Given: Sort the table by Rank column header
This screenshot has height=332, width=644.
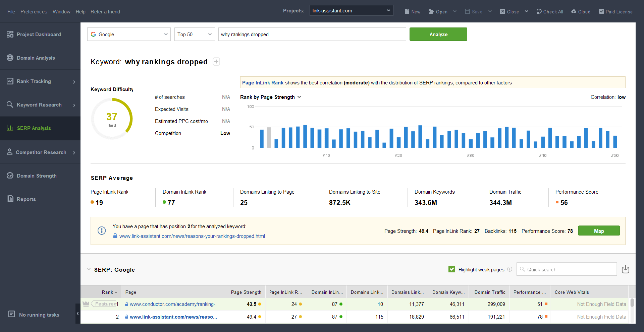Looking at the screenshot, I should 108,292.
